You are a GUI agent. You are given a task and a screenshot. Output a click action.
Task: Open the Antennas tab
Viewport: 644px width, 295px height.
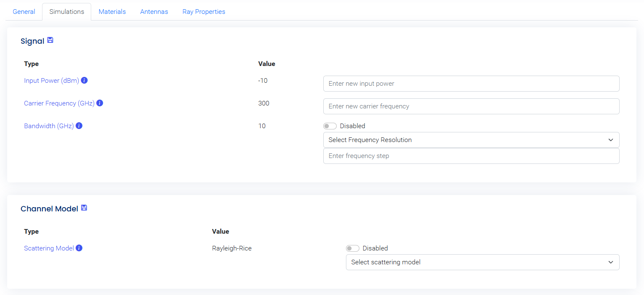pyautogui.click(x=154, y=12)
